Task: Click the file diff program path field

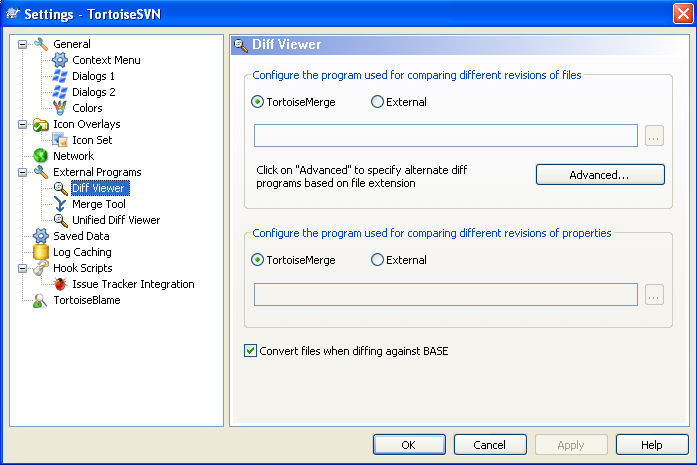Action: pos(446,136)
